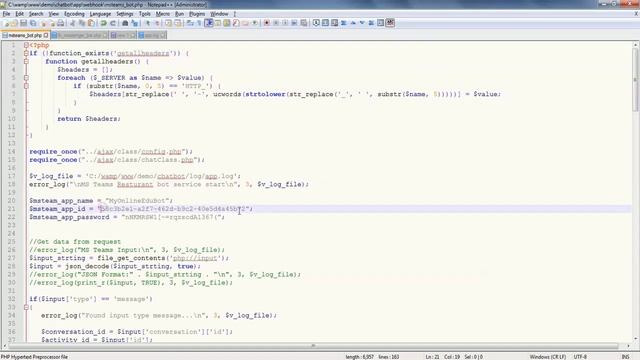
Task: Create a new file with the New toolbar icon
Action: tap(6, 23)
